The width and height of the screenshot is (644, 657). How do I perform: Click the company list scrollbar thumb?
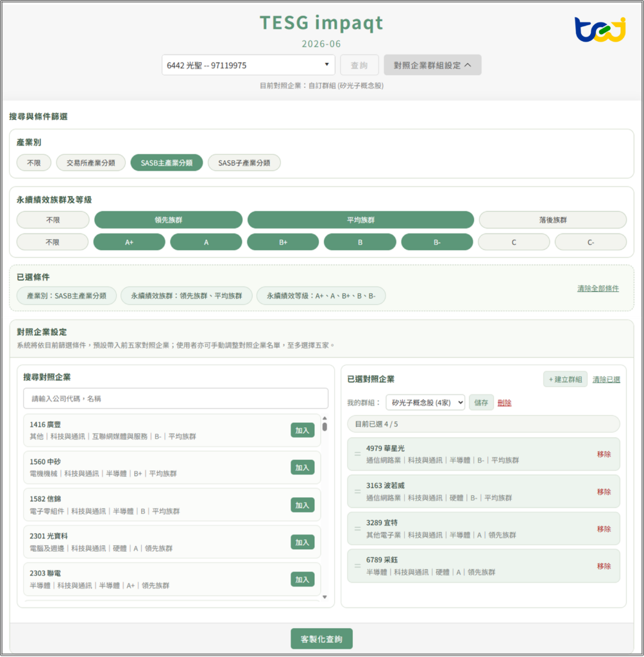click(x=325, y=427)
